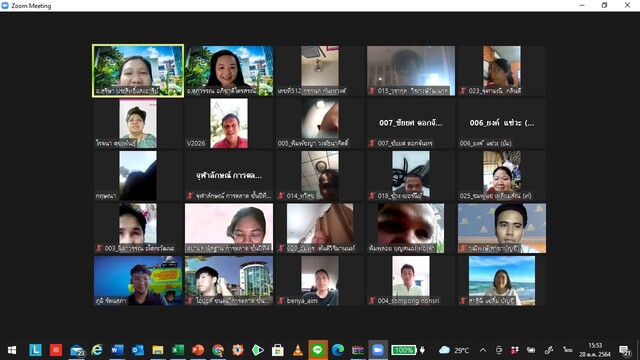Open the 29°C weather widget
Screen dimensions: 640x360
point(453,350)
